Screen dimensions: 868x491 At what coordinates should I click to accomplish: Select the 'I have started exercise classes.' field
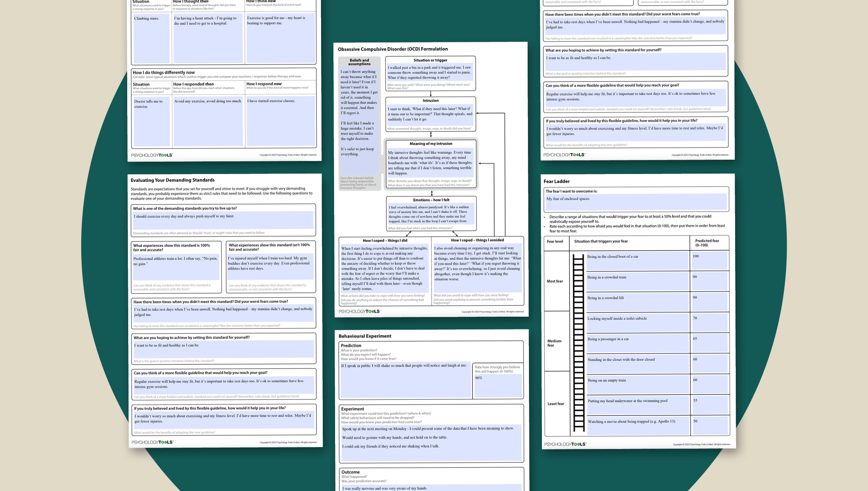pos(280,121)
